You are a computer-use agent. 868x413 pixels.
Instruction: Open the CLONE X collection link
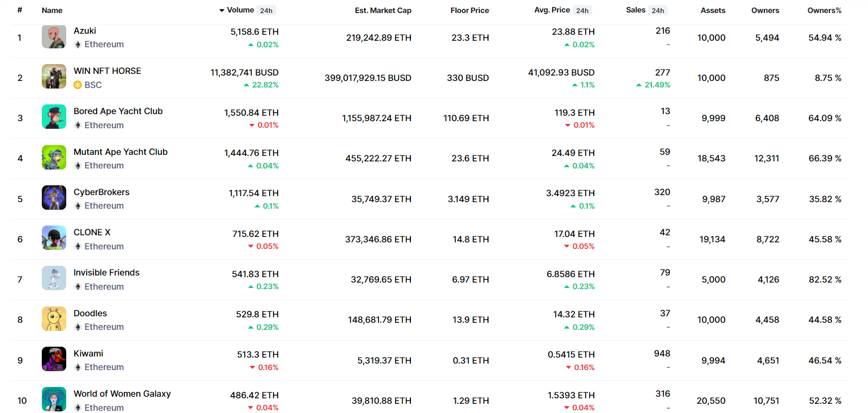coord(92,232)
